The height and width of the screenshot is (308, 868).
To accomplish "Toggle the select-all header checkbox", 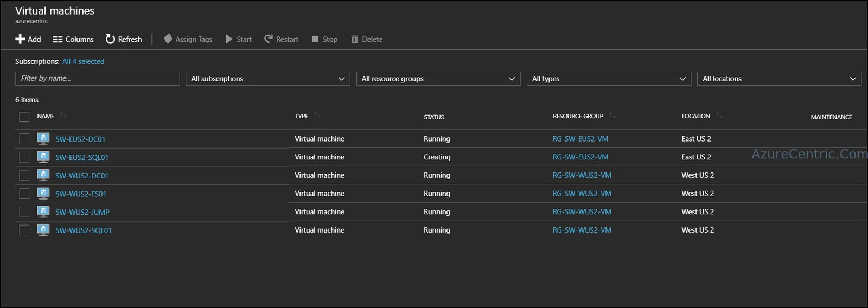I will point(24,117).
